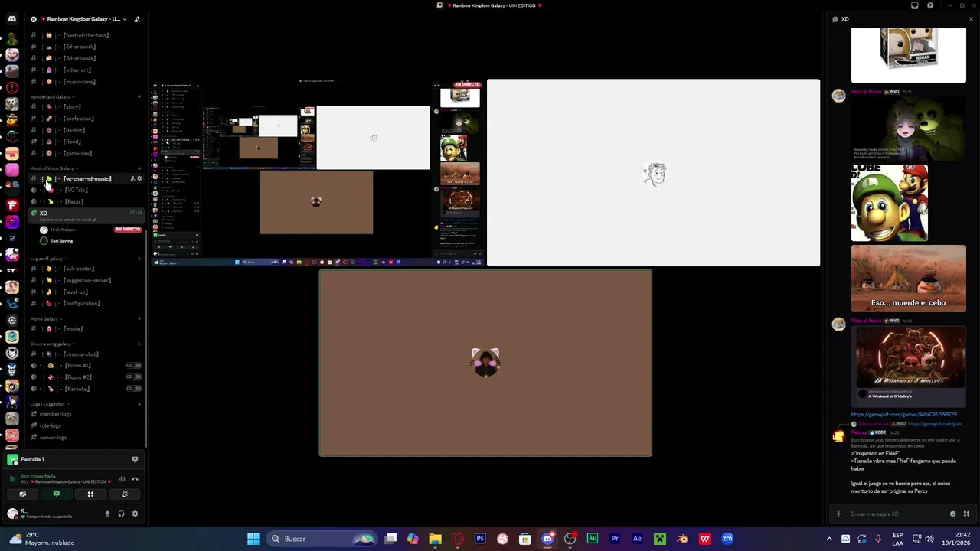Toggle camera on in voice panel
980x551 pixels.
pyautogui.click(x=22, y=494)
